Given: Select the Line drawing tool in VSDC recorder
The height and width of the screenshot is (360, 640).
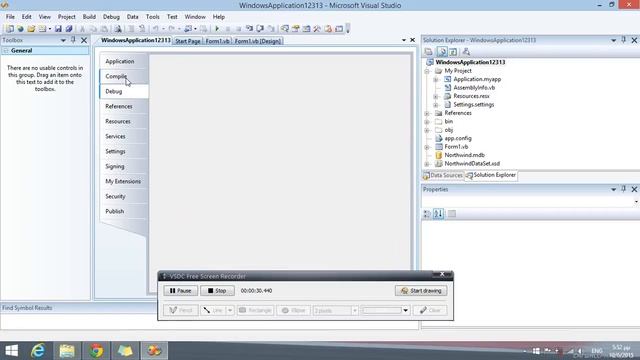Looking at the screenshot, I should (x=213, y=310).
